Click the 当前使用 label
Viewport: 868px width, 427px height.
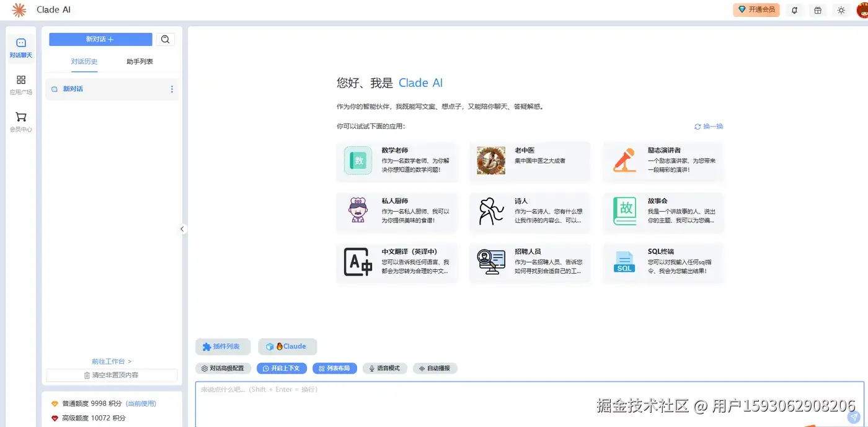[141, 403]
